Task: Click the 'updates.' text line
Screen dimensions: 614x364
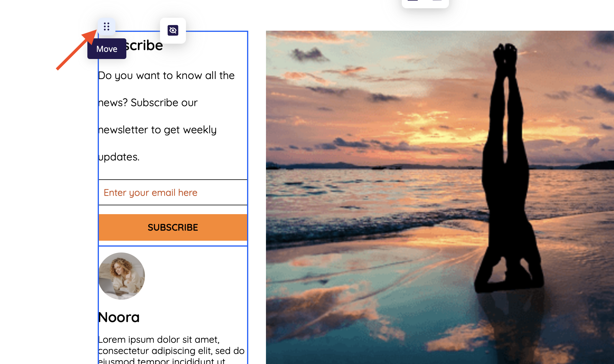Action: coord(119,157)
